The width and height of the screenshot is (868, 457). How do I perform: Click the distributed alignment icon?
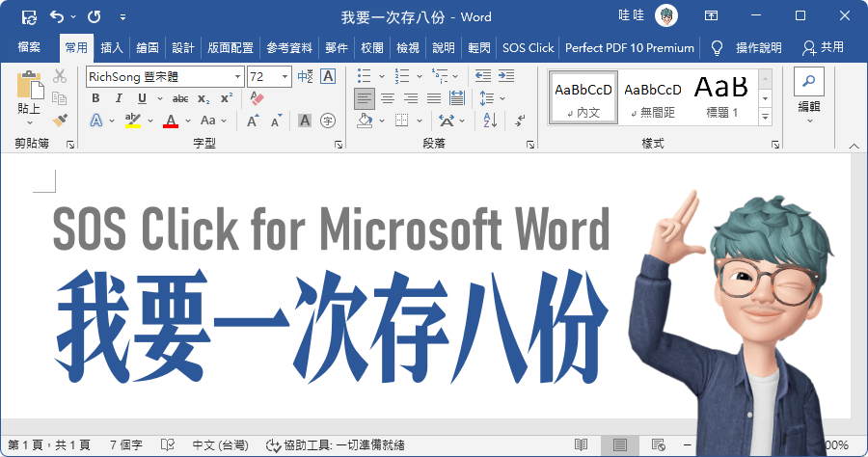(x=457, y=98)
